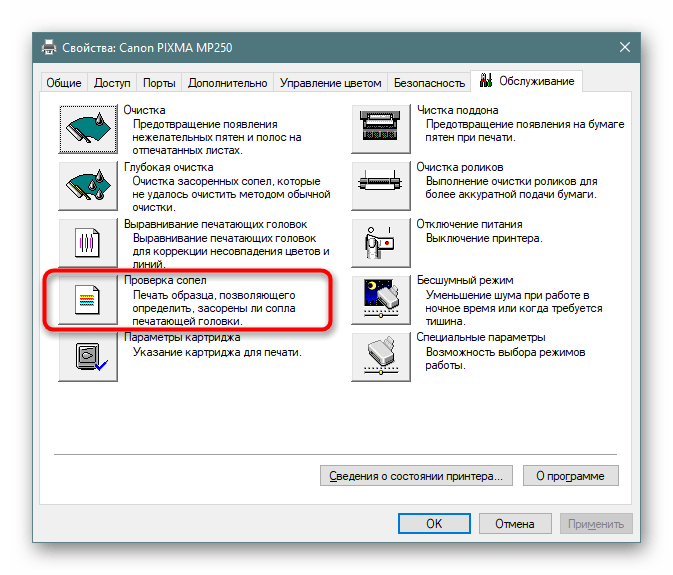The image size is (673, 575).
Task: Click the Отмена cancel button
Action: (513, 523)
